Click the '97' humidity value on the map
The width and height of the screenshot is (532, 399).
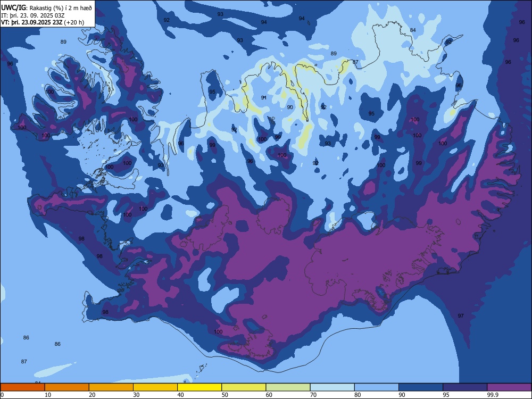(460, 315)
